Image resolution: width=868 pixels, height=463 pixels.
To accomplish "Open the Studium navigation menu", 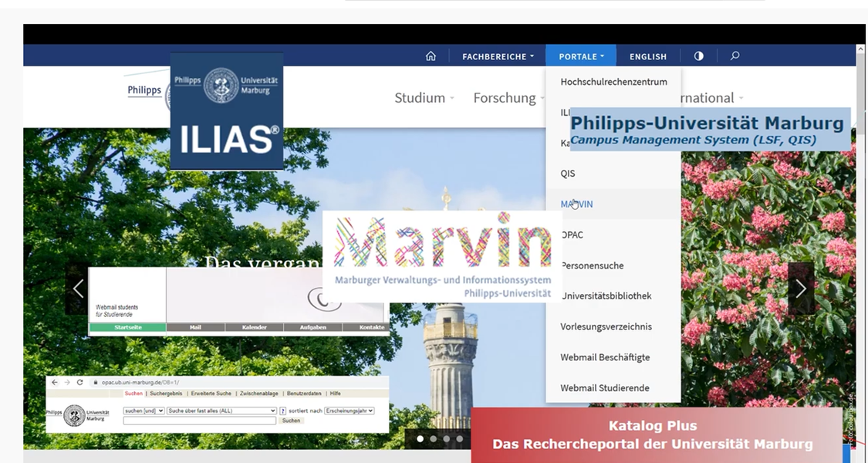I will (x=424, y=98).
